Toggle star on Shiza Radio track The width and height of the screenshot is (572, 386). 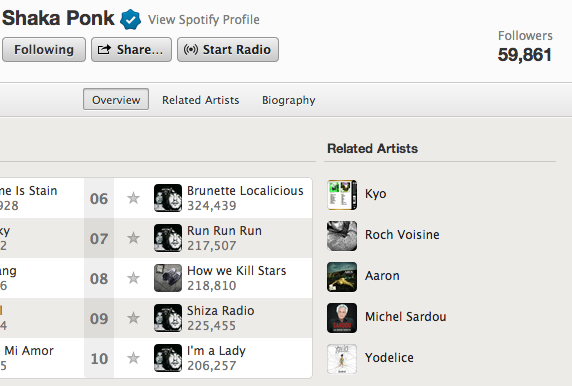click(134, 318)
